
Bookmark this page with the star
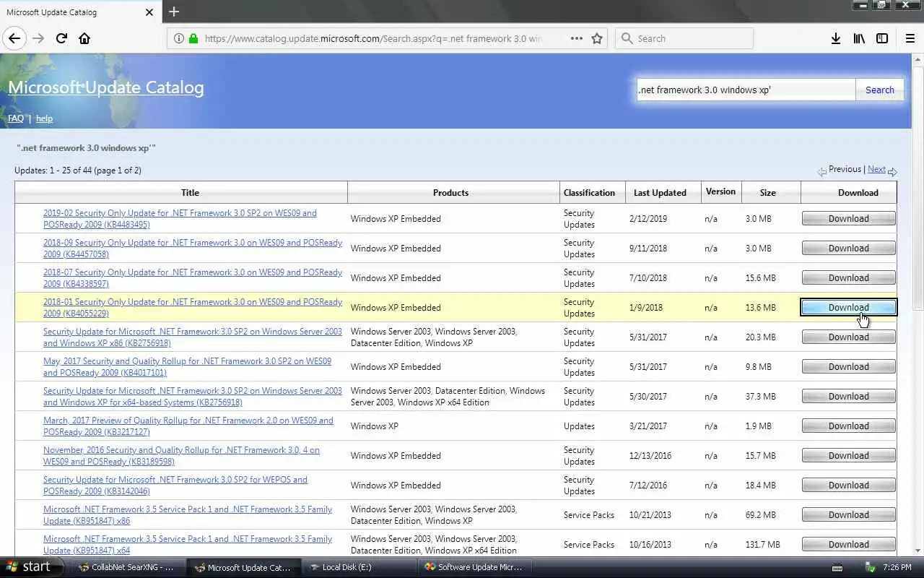coord(597,38)
